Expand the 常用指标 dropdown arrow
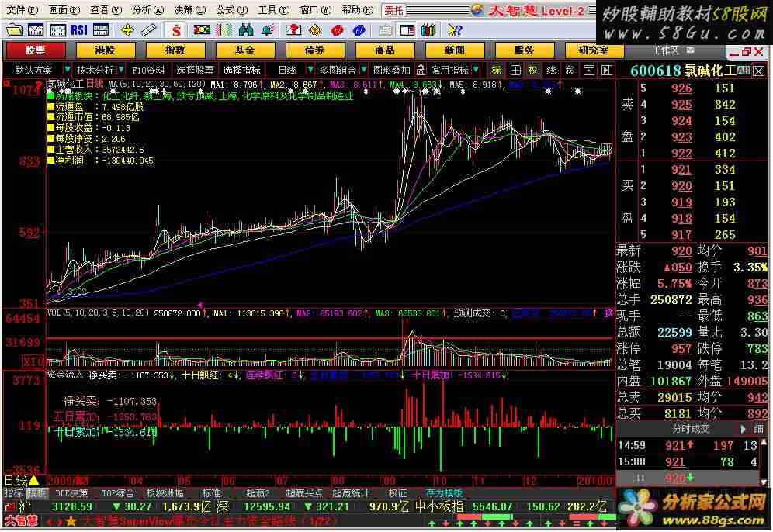Viewport: 773px width, 532px height. click(x=476, y=71)
